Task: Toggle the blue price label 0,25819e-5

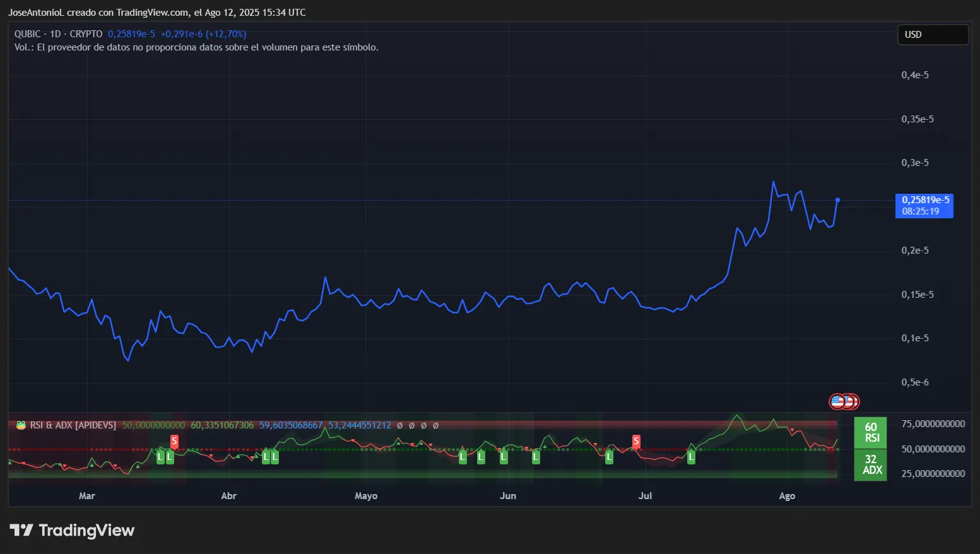Action: tap(924, 199)
